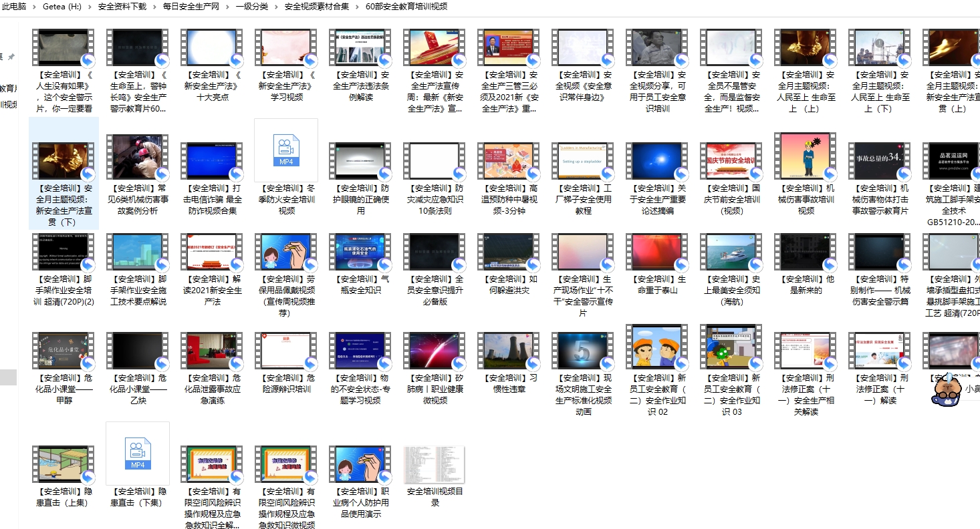
Task: Select the 隐患直击（下集）MP4 file icon
Action: [x=138, y=454]
